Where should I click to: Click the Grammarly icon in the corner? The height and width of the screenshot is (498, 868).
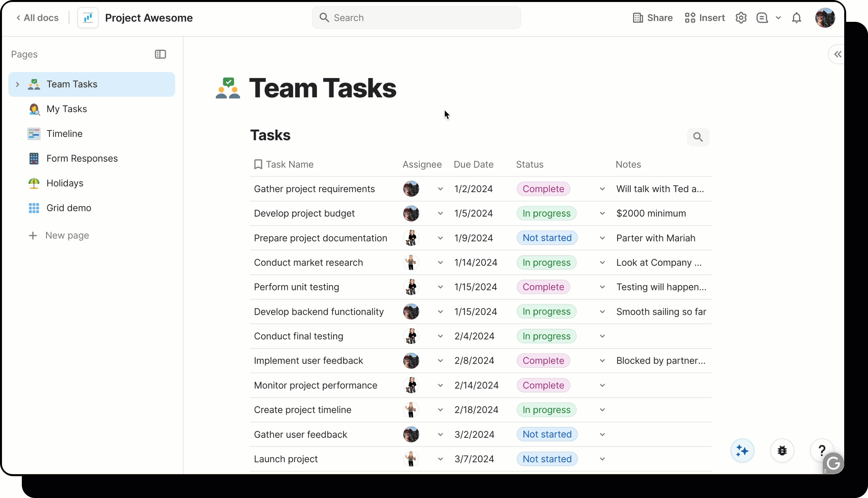[833, 463]
